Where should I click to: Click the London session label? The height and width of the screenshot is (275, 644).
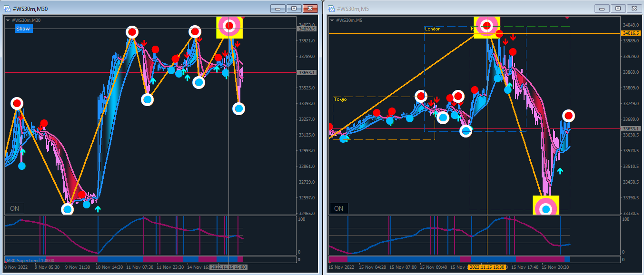click(433, 29)
